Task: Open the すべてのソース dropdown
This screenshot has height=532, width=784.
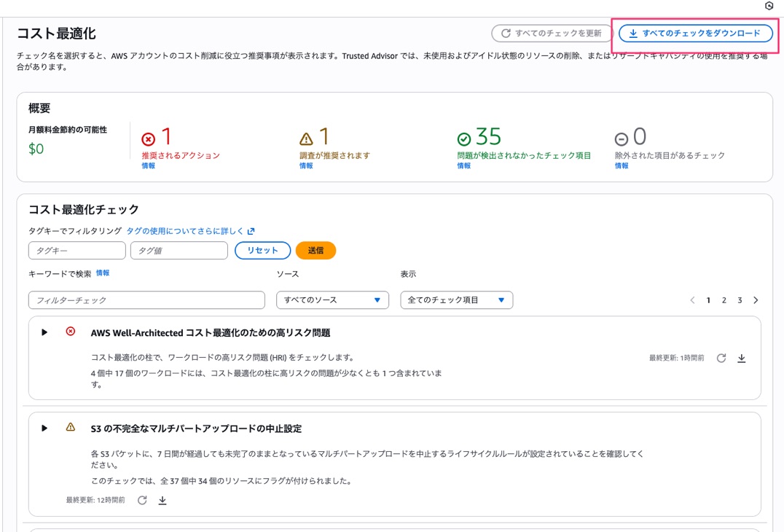Action: 332,300
